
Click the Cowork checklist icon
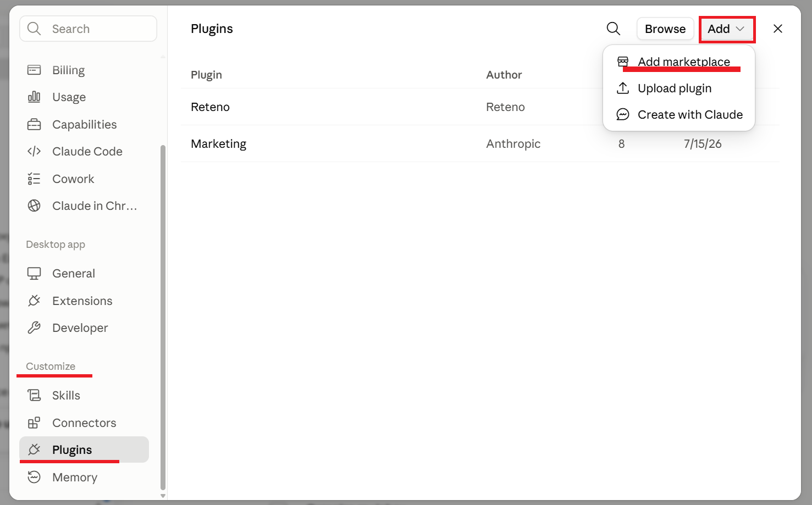tap(34, 179)
